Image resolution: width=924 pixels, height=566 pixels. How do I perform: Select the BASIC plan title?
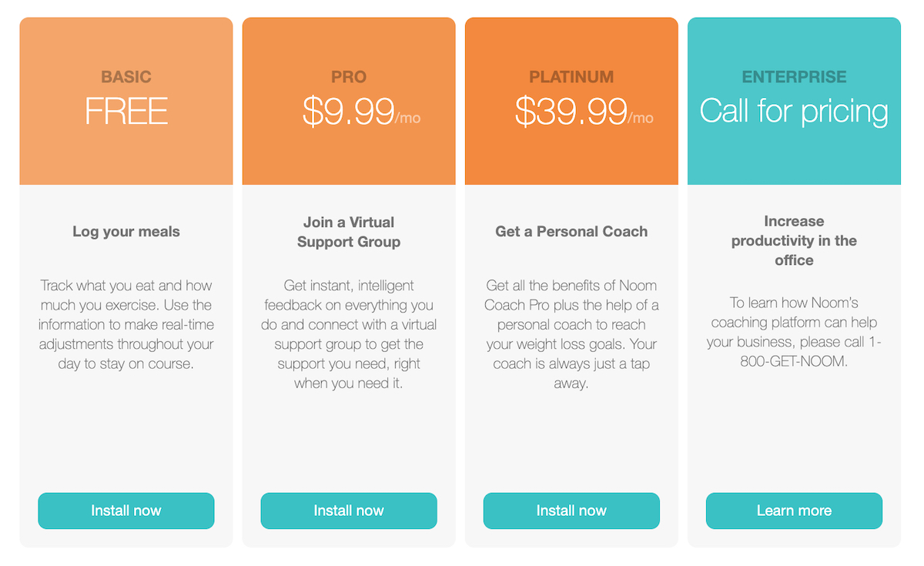126,77
